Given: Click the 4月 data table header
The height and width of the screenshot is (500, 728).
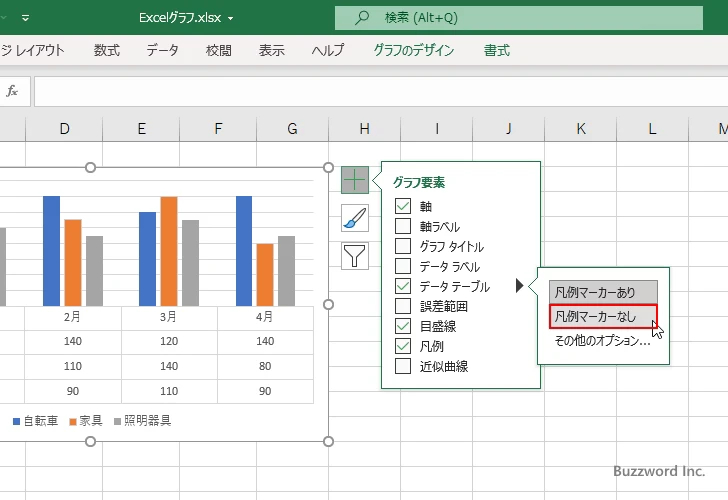Looking at the screenshot, I should pos(265,317).
